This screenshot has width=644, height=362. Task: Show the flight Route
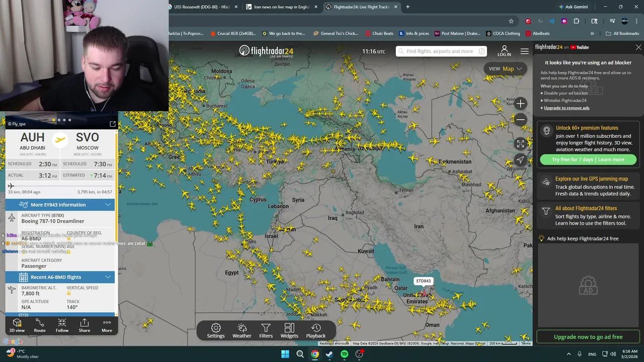tap(40, 325)
